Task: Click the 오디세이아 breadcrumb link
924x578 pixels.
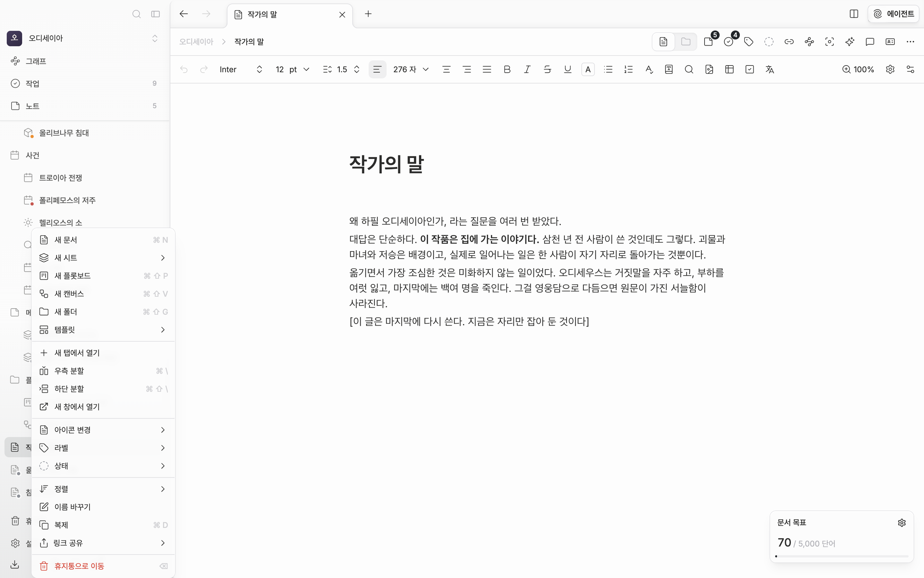Action: pyautogui.click(x=196, y=42)
